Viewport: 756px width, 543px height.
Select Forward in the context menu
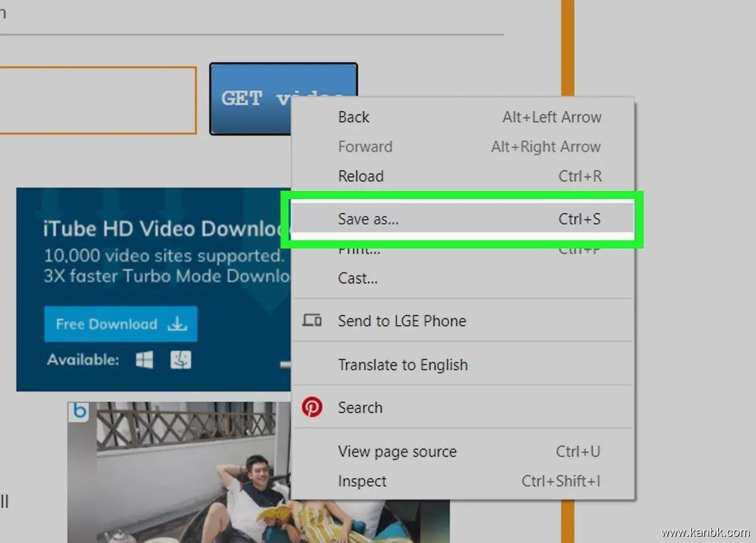(365, 147)
